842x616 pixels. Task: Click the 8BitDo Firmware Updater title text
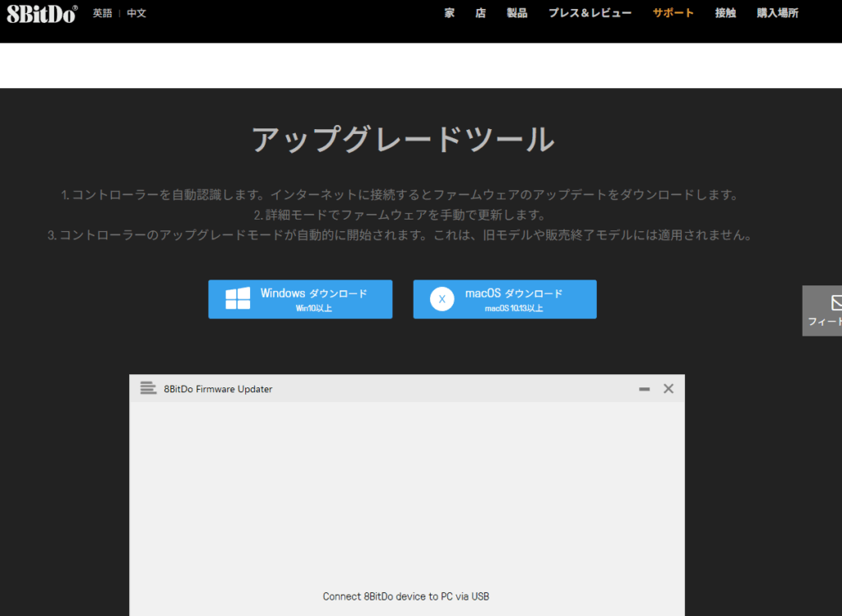(218, 389)
